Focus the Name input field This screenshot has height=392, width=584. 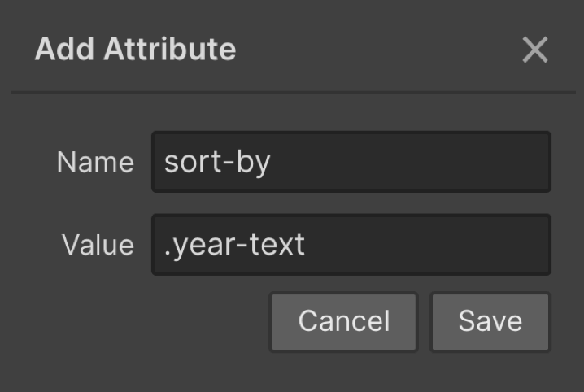[351, 162]
